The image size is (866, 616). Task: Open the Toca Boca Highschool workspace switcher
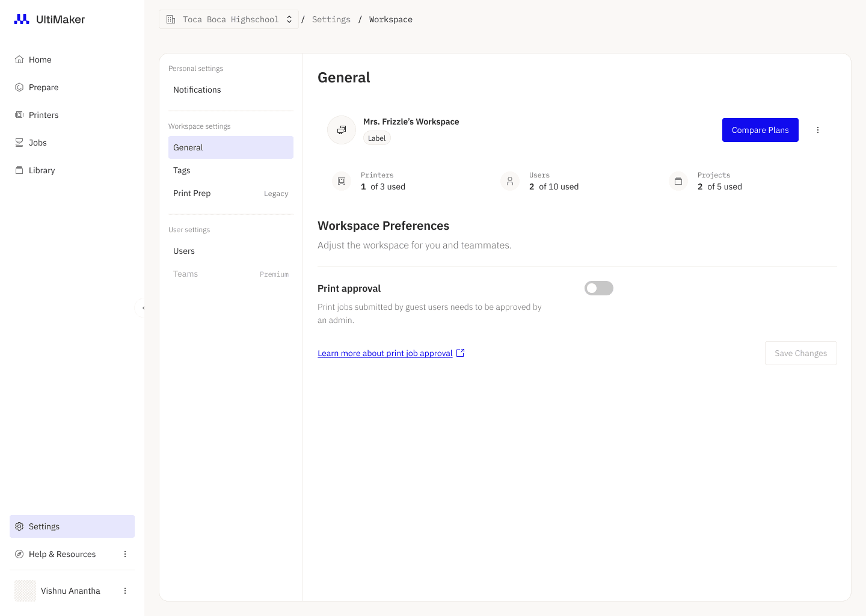pos(229,19)
